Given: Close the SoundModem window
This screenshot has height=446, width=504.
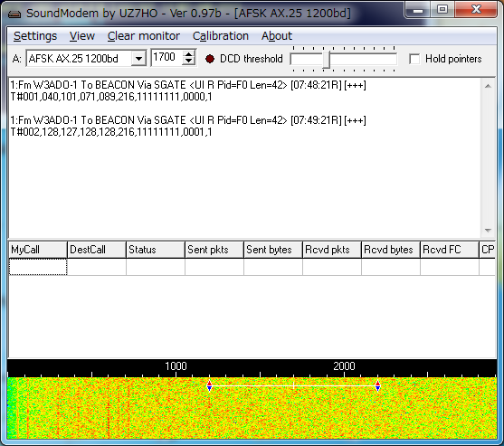Looking at the screenshot, I should [x=476, y=10].
